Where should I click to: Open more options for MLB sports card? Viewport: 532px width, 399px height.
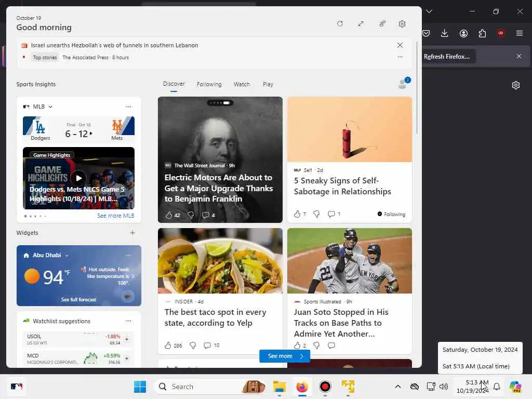pos(128,107)
